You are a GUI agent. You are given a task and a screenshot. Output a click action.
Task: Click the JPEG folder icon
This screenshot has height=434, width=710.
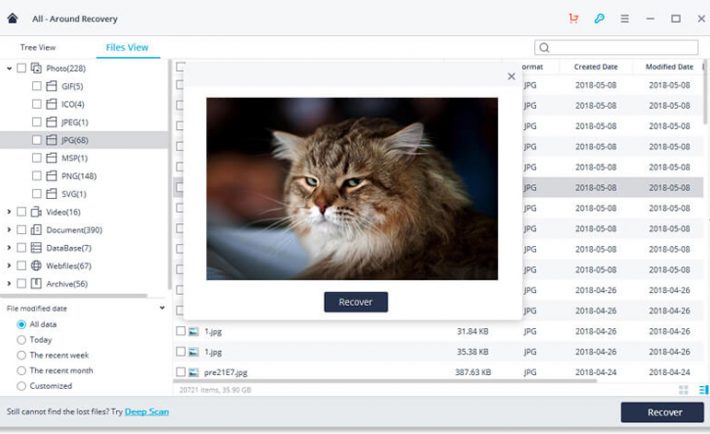[52, 122]
